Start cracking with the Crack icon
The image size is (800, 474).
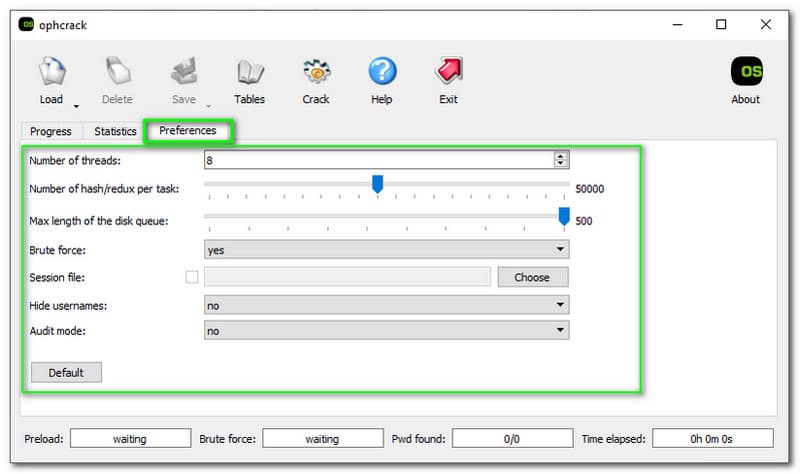(x=316, y=71)
